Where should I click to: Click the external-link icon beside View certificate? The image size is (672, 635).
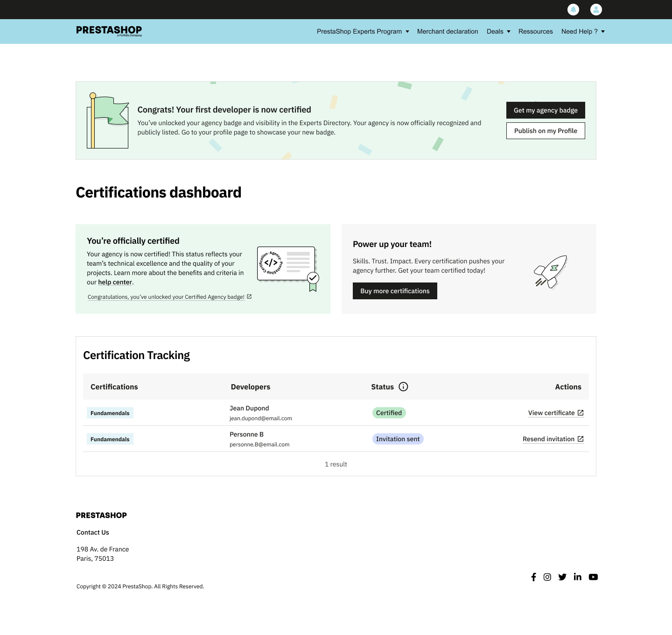(581, 413)
